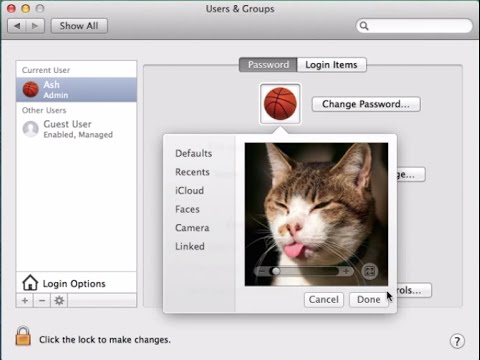Select iCloud picture source
480x360 pixels.
click(189, 191)
